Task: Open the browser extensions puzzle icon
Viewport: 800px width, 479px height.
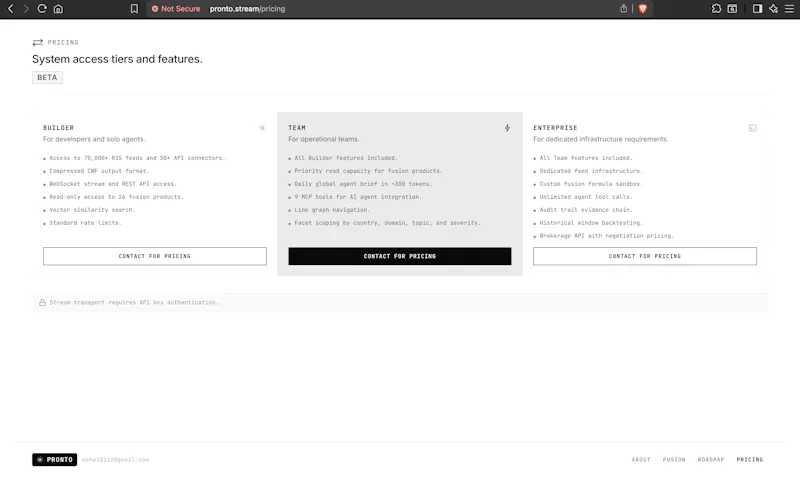Action: pos(716,9)
